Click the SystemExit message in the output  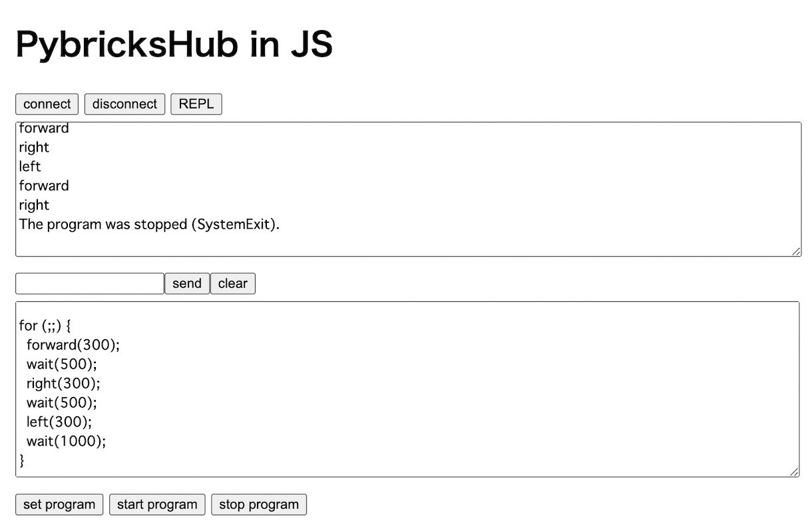click(x=149, y=224)
